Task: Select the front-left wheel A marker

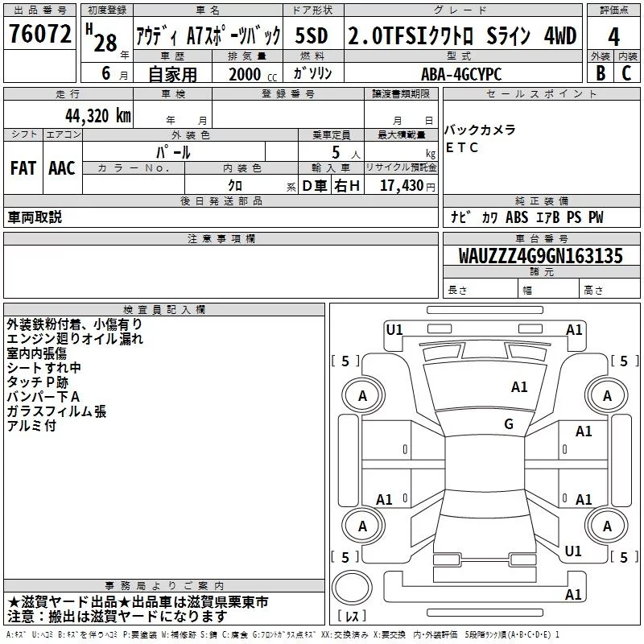Action: 363,395
